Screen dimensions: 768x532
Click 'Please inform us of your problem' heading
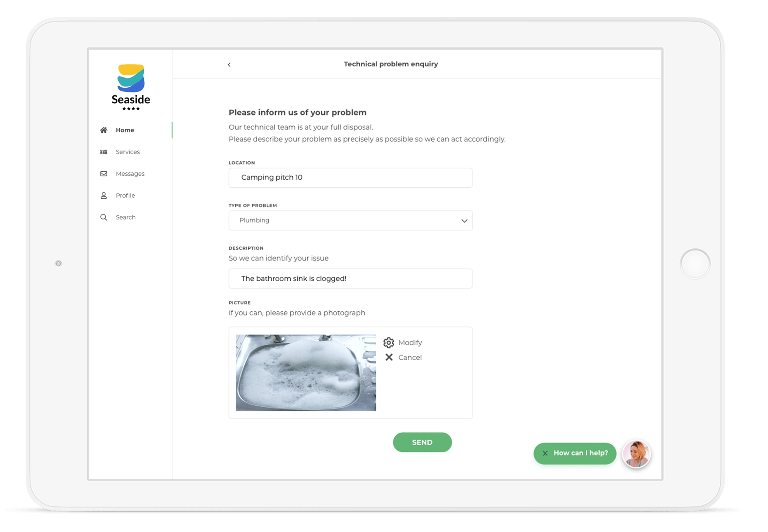pyautogui.click(x=298, y=113)
